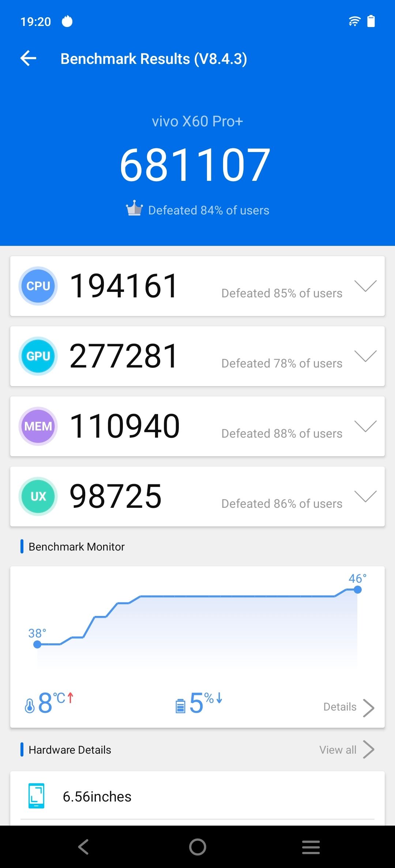
Task: Tap the GPU score 277281
Action: pos(124,356)
